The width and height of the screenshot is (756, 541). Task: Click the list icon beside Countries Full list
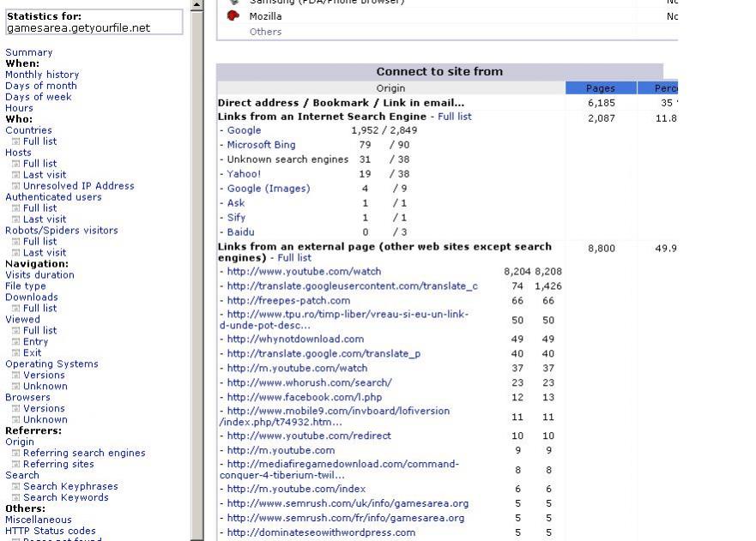16,141
